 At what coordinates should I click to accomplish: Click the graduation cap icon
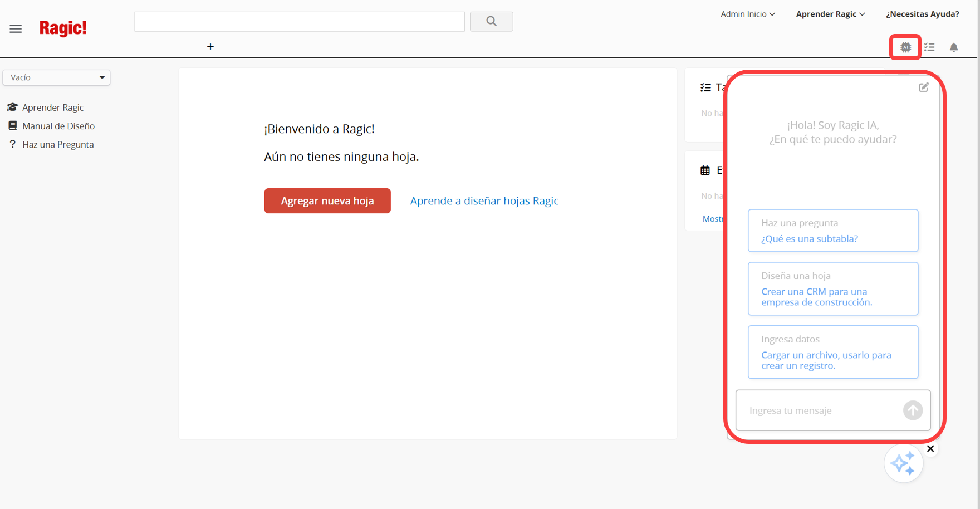point(12,107)
